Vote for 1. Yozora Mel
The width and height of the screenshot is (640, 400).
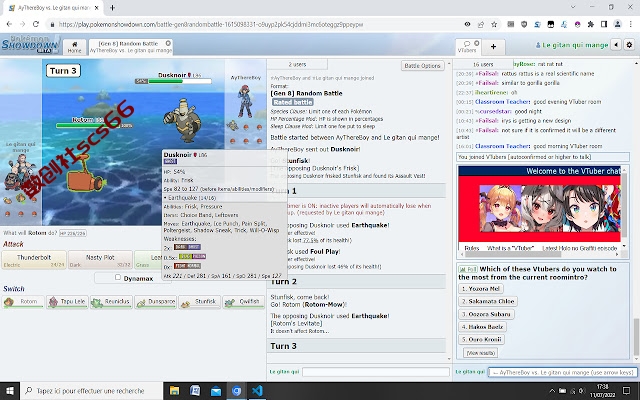pyautogui.click(x=480, y=289)
